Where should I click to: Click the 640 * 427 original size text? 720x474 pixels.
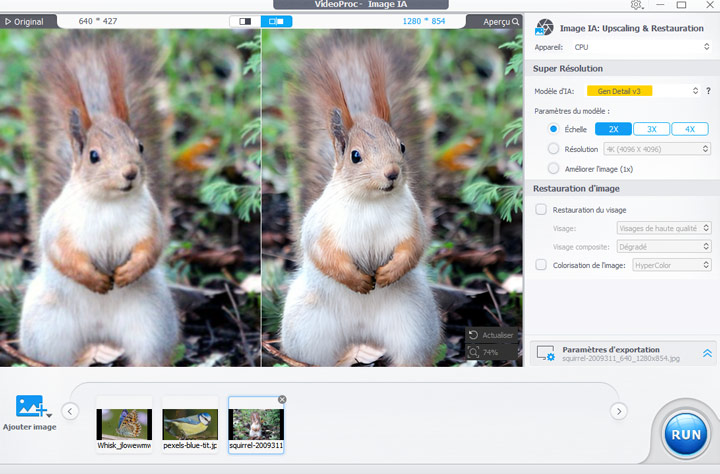98,21
